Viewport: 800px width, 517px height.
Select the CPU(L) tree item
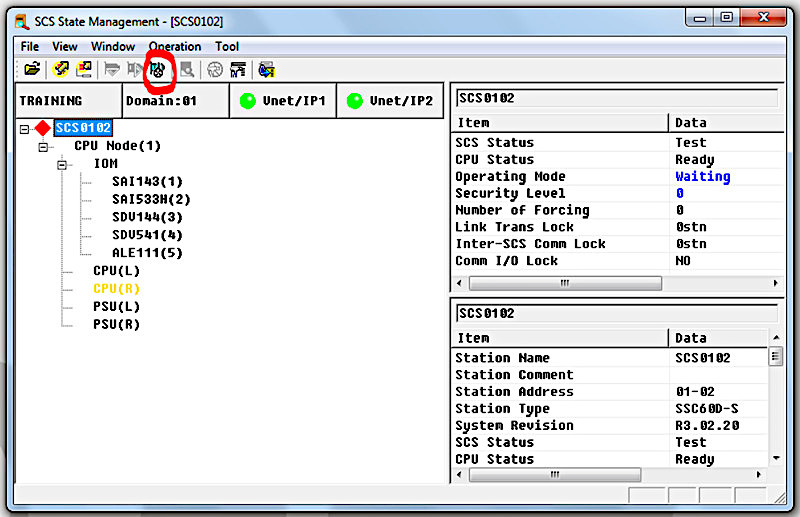(x=116, y=271)
